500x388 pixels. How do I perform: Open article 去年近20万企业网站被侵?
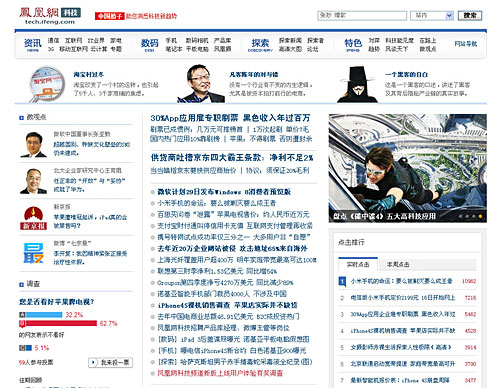[x=232, y=248]
